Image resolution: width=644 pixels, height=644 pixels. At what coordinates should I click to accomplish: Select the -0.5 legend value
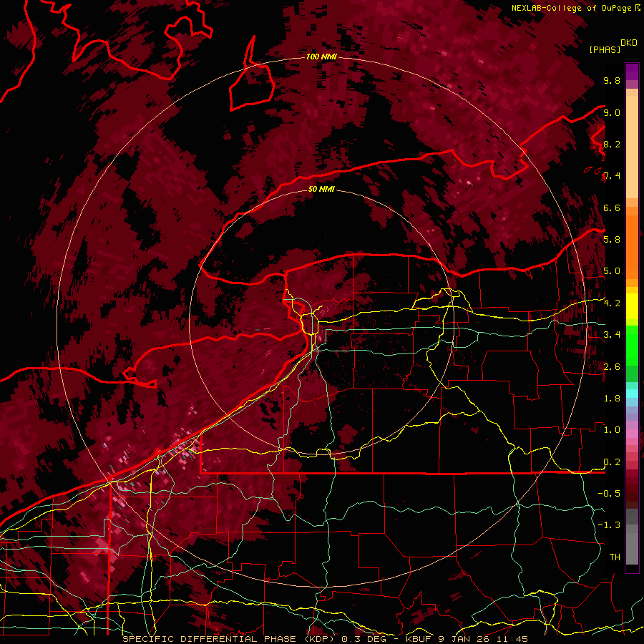click(609, 494)
